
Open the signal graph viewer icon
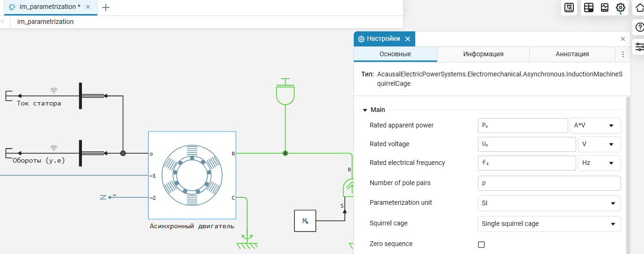pos(605,7)
